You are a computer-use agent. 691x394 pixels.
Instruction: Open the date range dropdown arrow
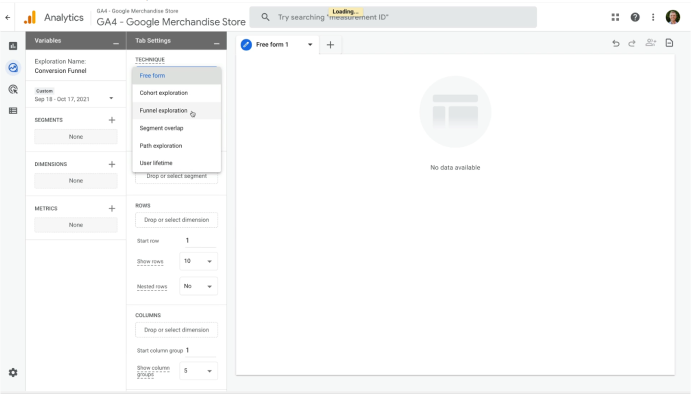click(111, 98)
